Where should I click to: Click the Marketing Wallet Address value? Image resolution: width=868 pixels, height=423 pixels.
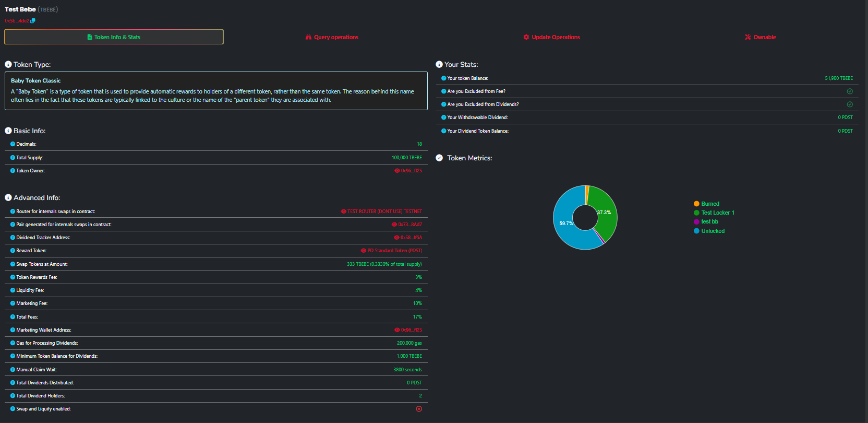411,330
